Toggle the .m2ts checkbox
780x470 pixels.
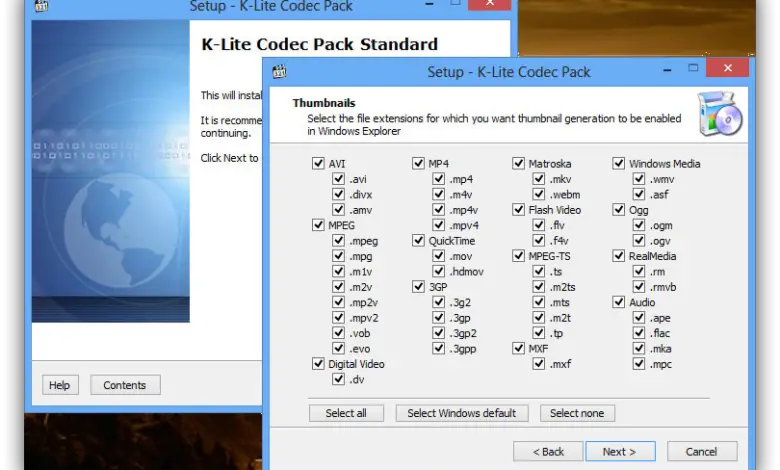pos(539,286)
